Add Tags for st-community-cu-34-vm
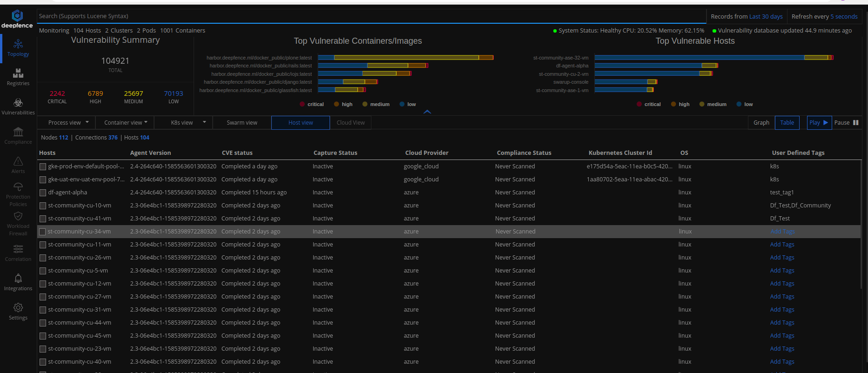This screenshot has width=868, height=373. (782, 232)
